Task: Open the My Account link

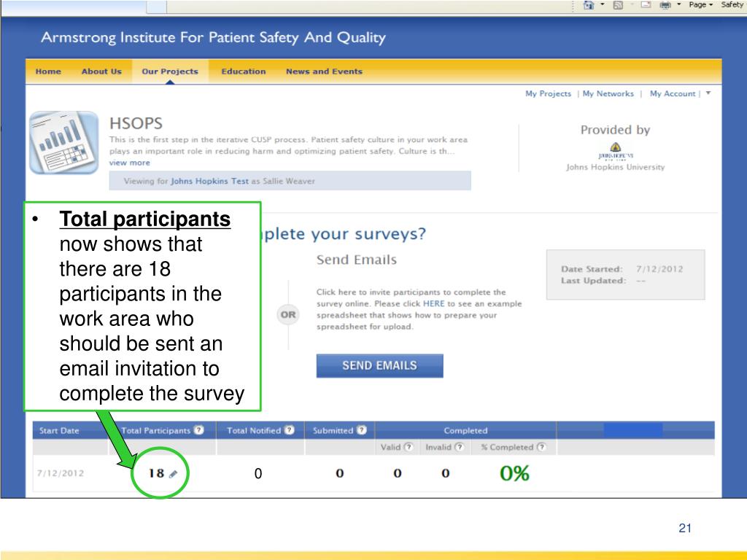Action: [673, 94]
